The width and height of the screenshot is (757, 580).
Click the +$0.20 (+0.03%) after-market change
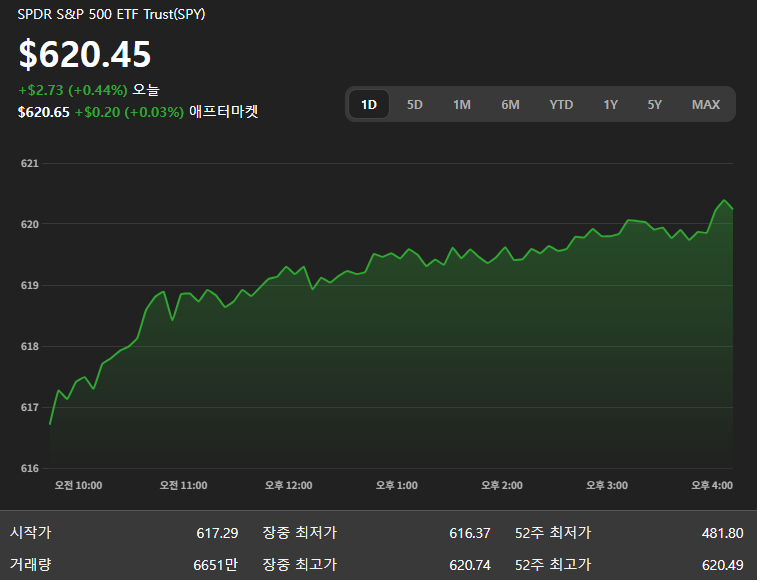129,112
